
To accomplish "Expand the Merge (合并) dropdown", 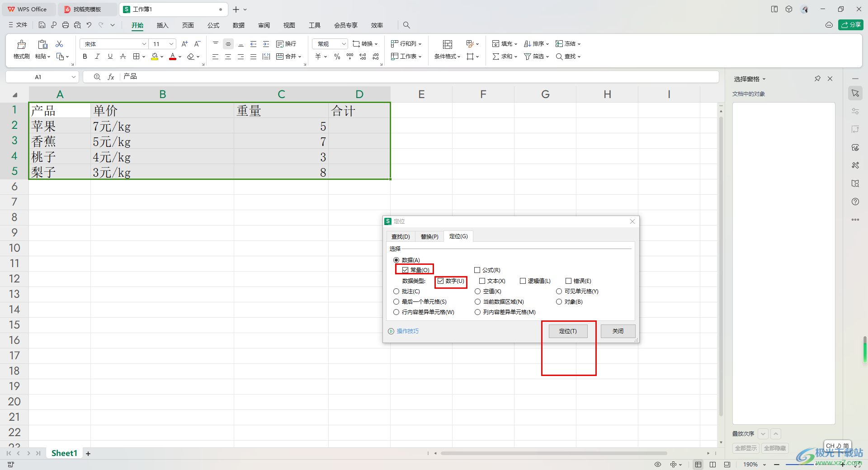I will pos(300,56).
